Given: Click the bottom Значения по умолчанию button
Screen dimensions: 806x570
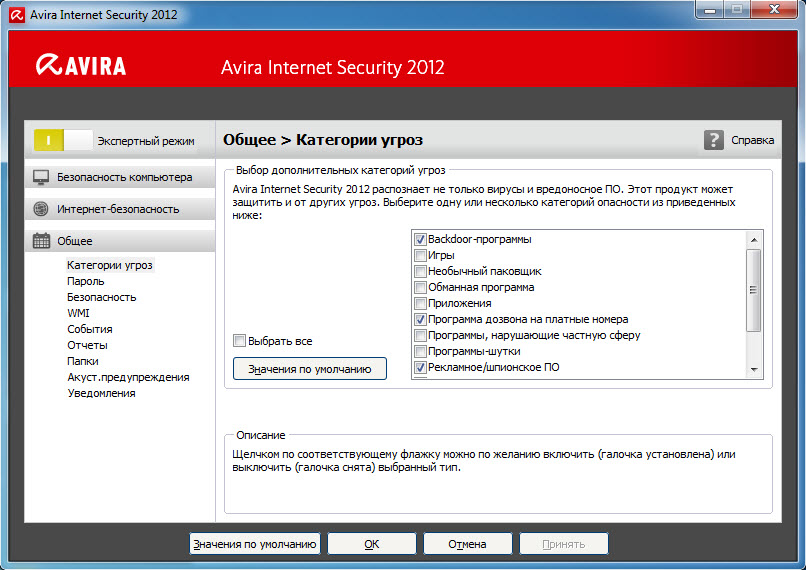Looking at the screenshot, I should [x=255, y=544].
